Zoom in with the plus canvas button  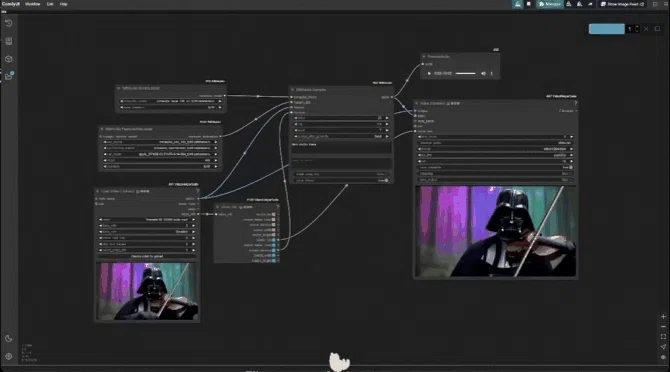pyautogui.click(x=663, y=316)
